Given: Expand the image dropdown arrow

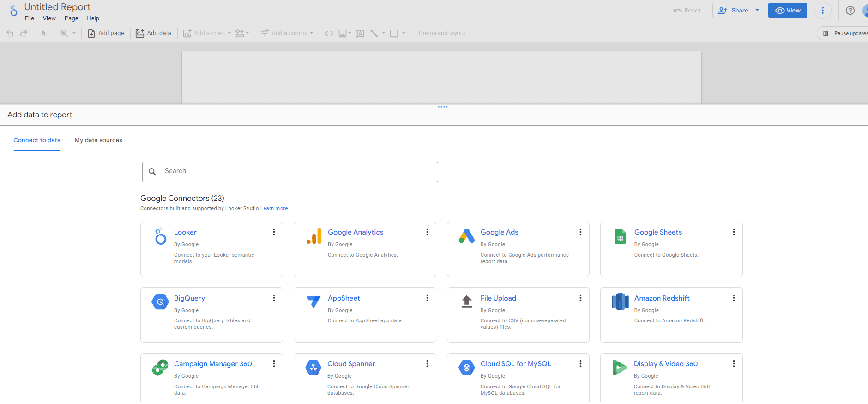Looking at the screenshot, I should [x=350, y=33].
